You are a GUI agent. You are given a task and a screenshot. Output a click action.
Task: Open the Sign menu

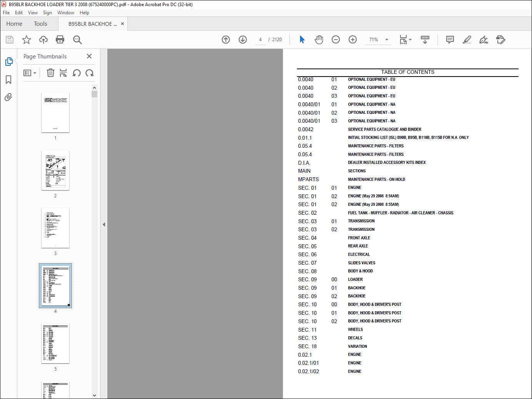click(x=47, y=13)
